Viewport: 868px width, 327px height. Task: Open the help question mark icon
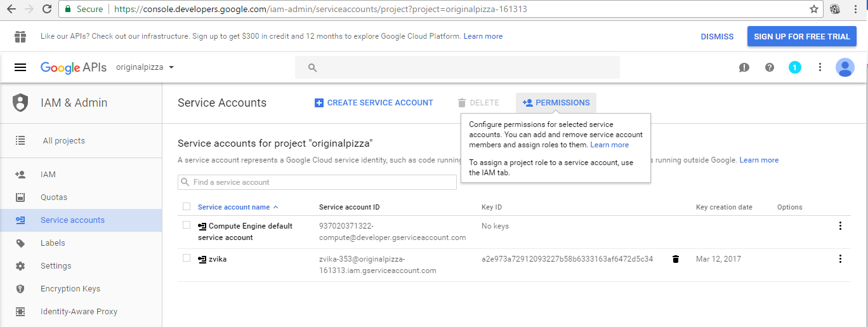pos(770,67)
